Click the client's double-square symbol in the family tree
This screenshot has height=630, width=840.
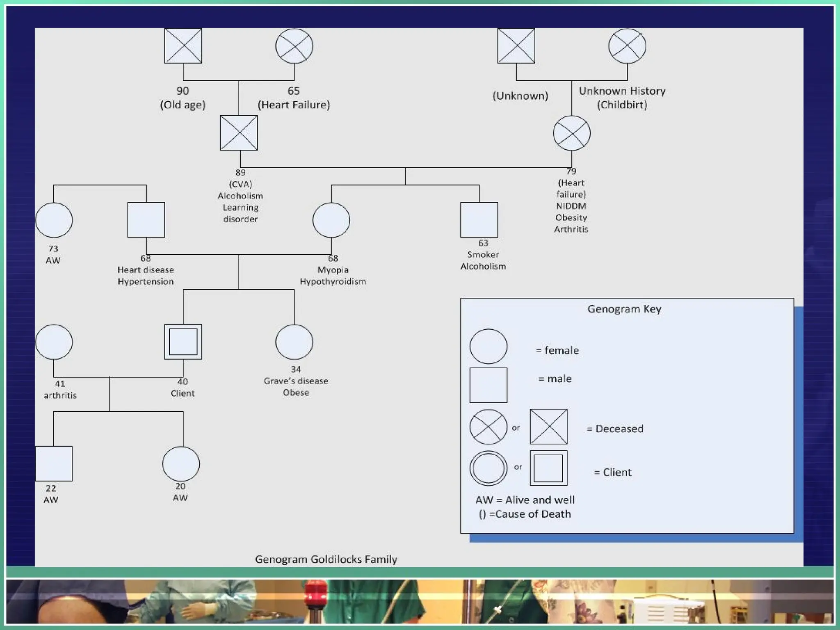click(x=183, y=342)
